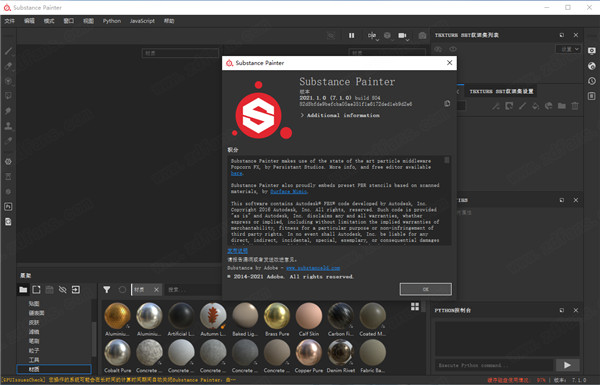
Task: Click the shelf folder view icon
Action: point(23,290)
